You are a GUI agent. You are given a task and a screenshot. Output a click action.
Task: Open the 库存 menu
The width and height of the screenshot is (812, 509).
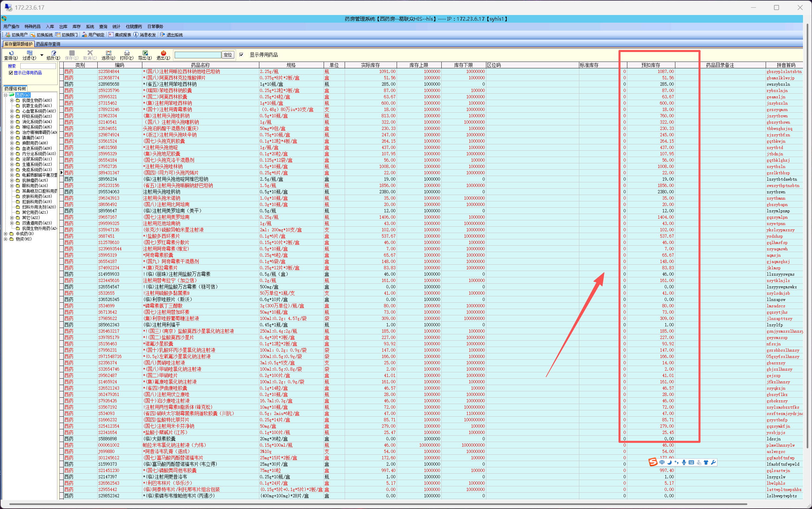76,27
